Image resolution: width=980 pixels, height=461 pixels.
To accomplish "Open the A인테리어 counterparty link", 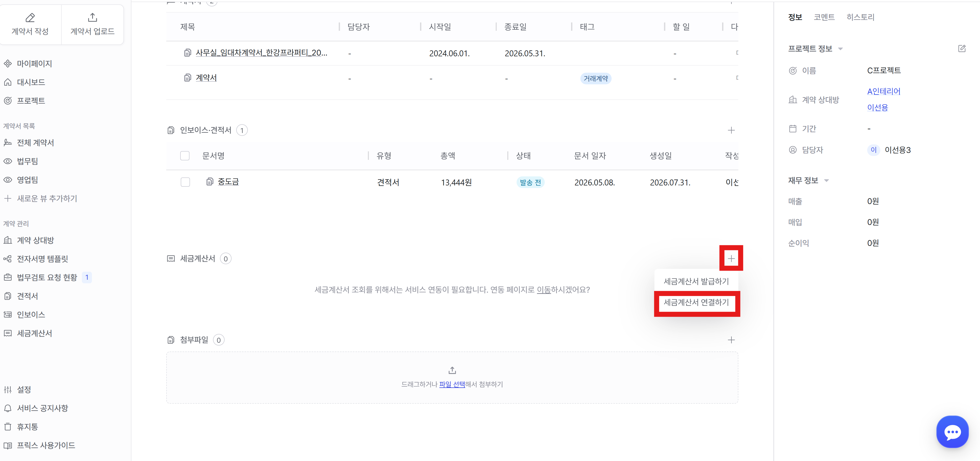I will click(883, 91).
